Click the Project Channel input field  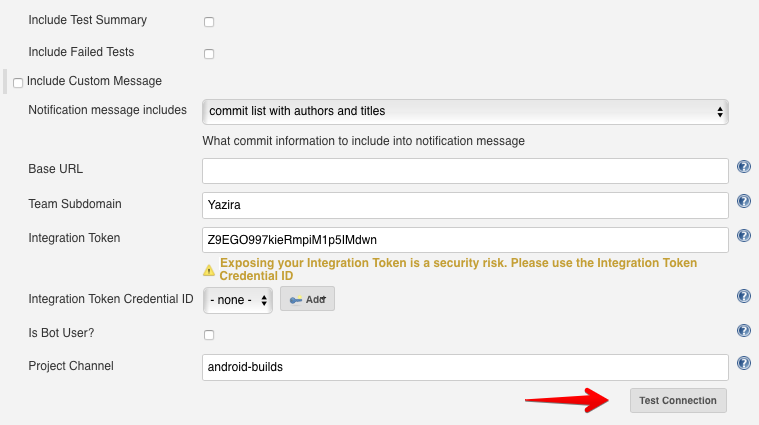point(465,367)
